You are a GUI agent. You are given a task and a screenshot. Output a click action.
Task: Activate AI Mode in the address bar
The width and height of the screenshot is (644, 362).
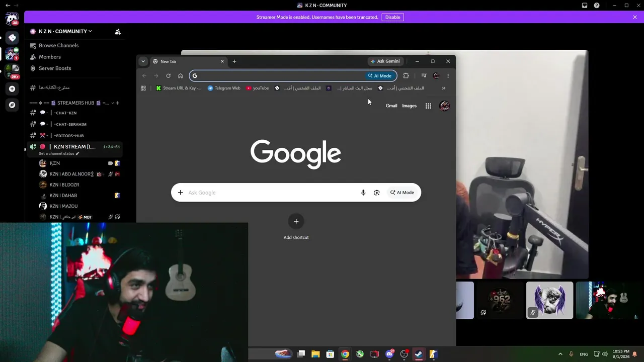[x=380, y=76]
